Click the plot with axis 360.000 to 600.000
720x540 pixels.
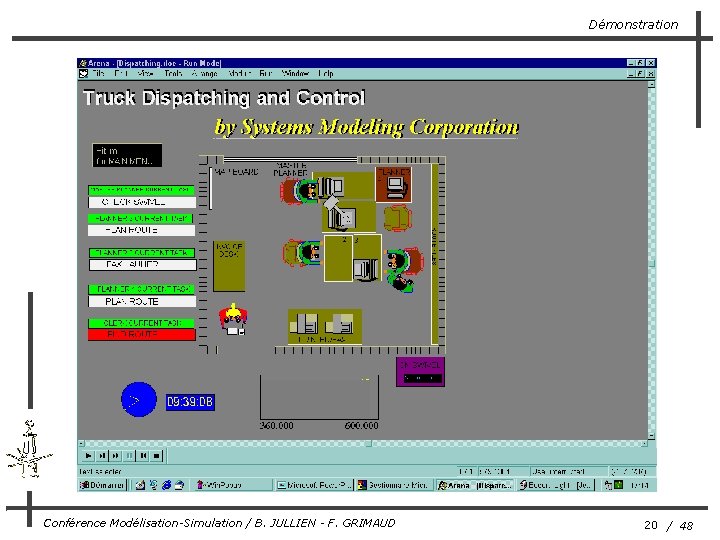(320, 398)
